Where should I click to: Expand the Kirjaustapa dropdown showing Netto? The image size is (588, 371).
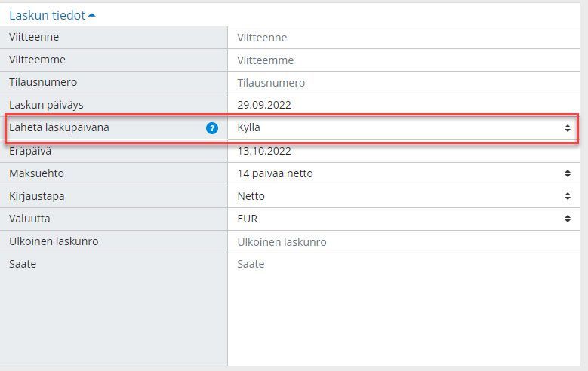pyautogui.click(x=403, y=196)
